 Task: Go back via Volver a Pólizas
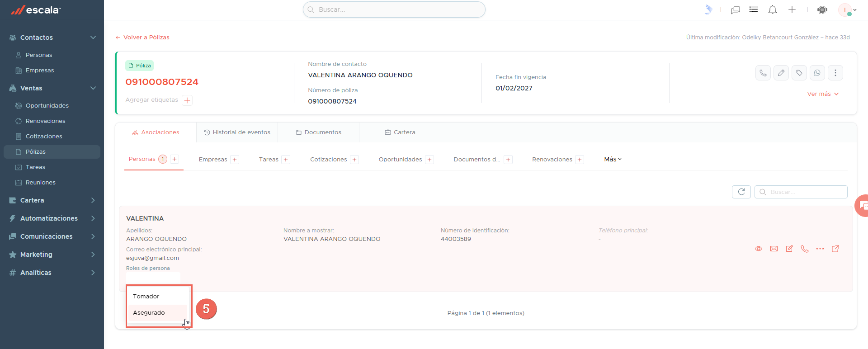[x=142, y=38]
